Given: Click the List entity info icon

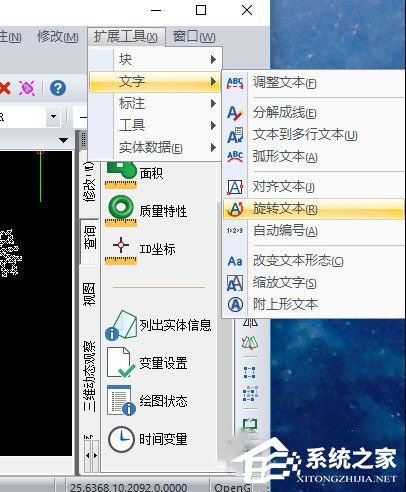Looking at the screenshot, I should [x=121, y=325].
